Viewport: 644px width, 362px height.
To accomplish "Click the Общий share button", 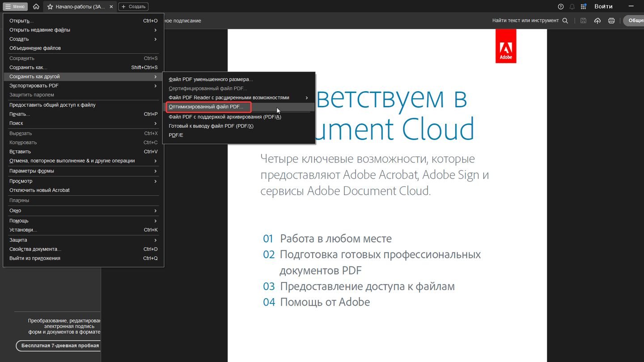I will [634, 21].
